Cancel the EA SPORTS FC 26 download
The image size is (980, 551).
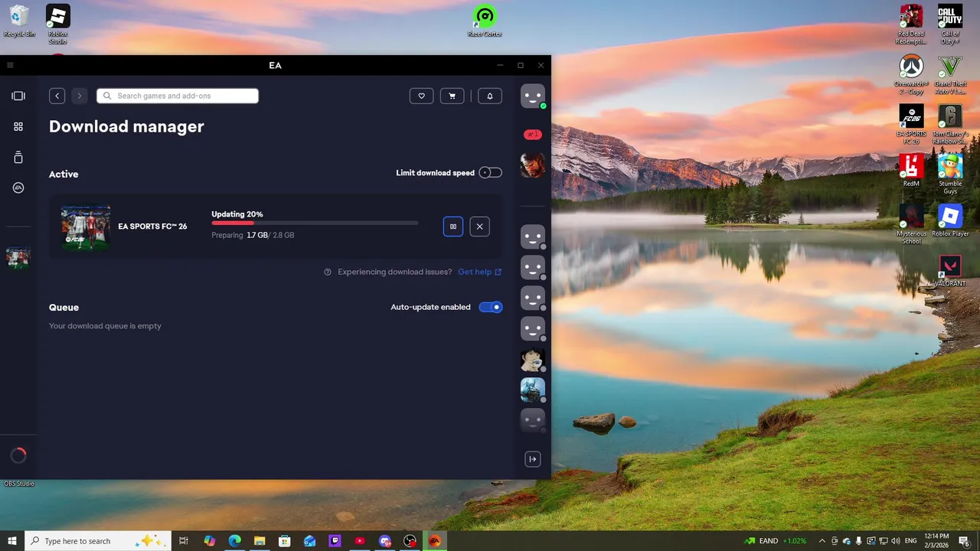(x=479, y=227)
